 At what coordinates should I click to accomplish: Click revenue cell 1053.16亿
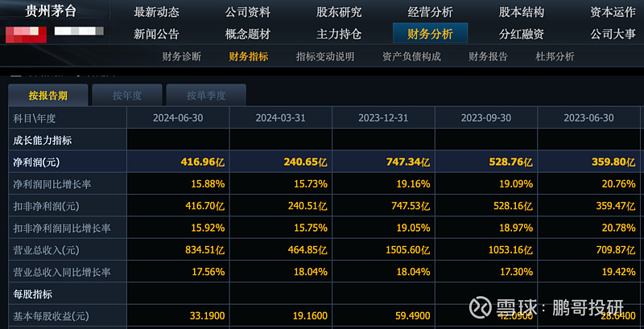point(509,250)
